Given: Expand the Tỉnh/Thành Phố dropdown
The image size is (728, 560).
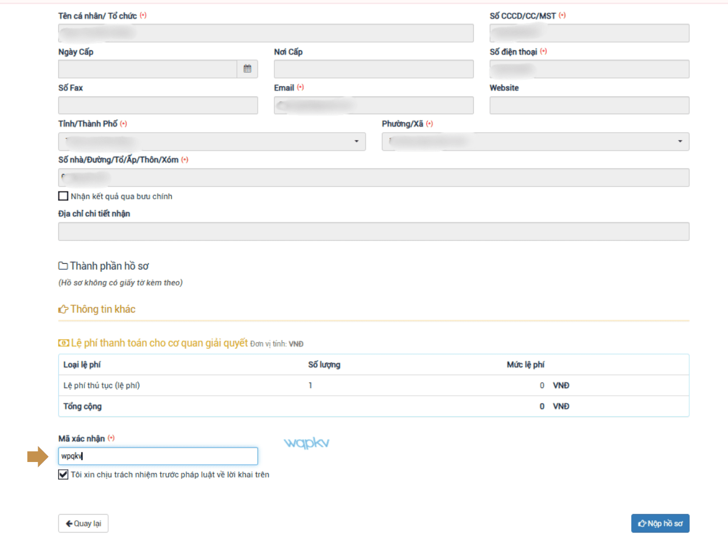Looking at the screenshot, I should (212, 142).
